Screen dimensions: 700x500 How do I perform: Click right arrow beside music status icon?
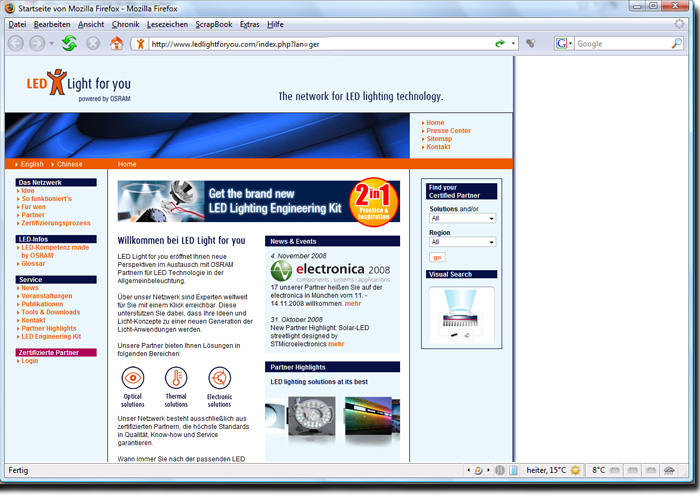[488, 471]
